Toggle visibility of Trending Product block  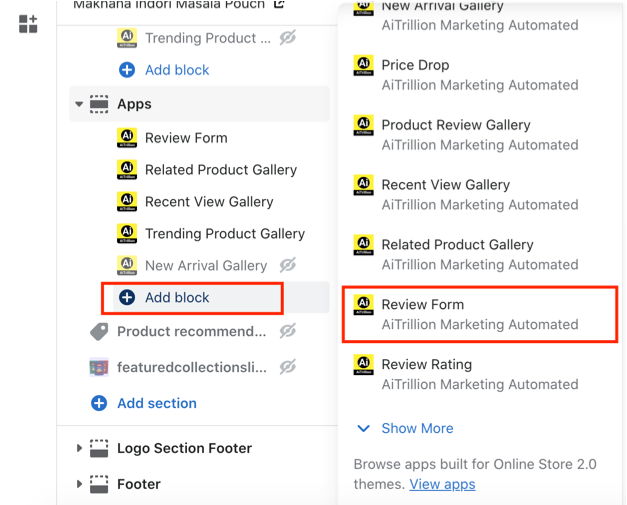click(x=288, y=38)
